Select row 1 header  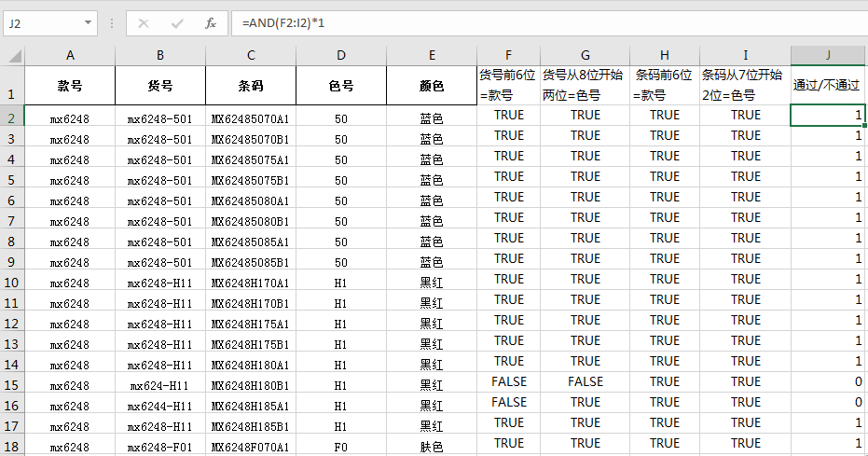[11, 86]
